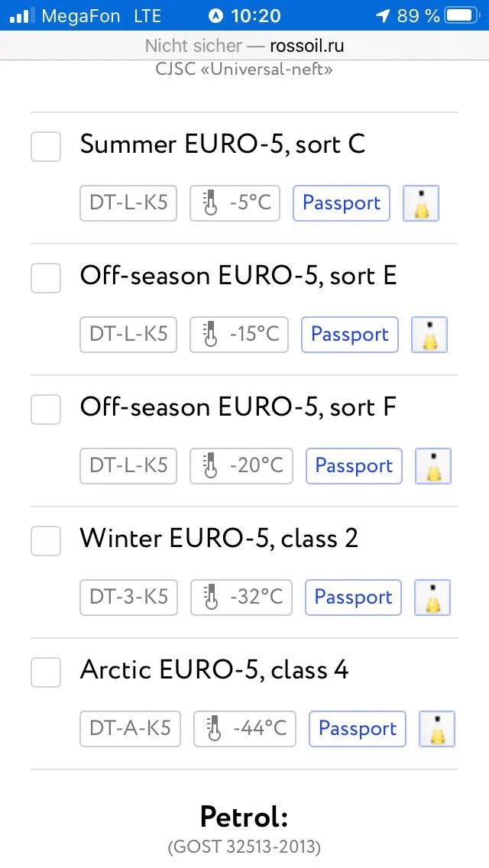Open flask image for Arctic class 4

pos(437,729)
